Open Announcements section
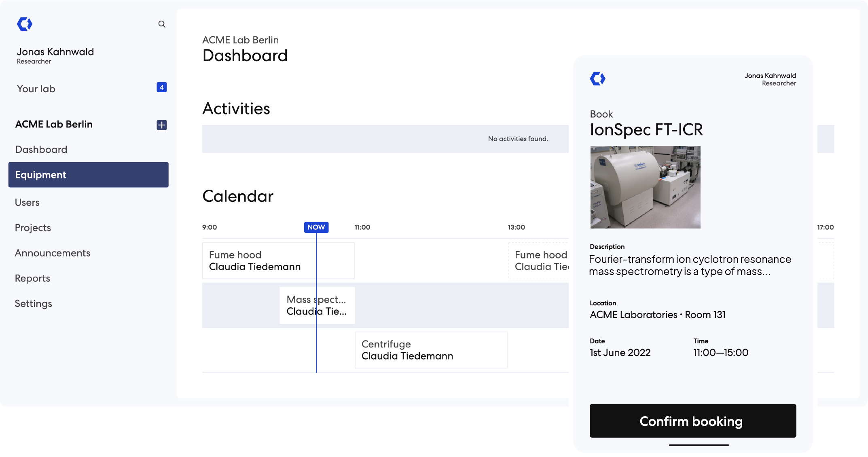Screen dimensions: 868x457 pyautogui.click(x=53, y=253)
